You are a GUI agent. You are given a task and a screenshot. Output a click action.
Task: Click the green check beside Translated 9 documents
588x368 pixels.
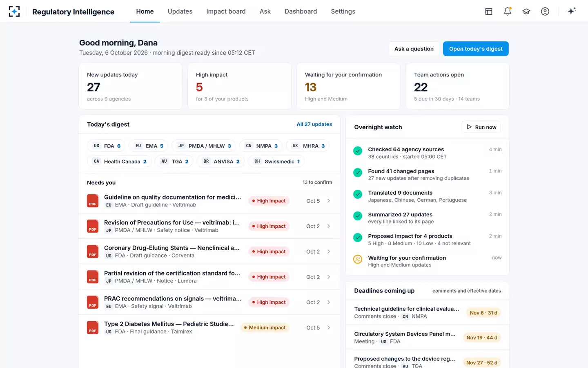point(358,194)
